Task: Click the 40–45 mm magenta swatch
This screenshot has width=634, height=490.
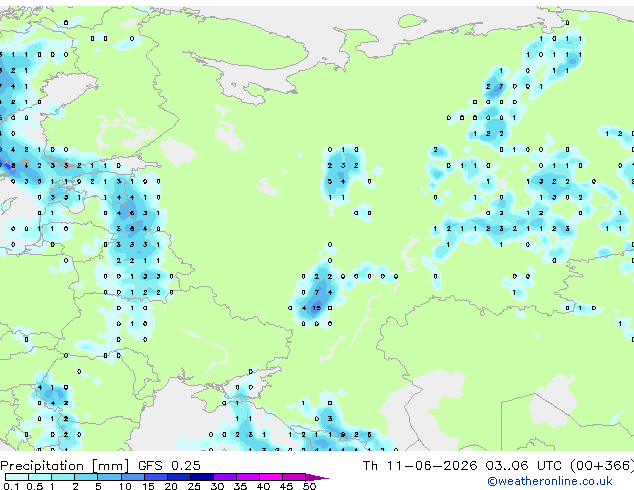Action: 271,477
